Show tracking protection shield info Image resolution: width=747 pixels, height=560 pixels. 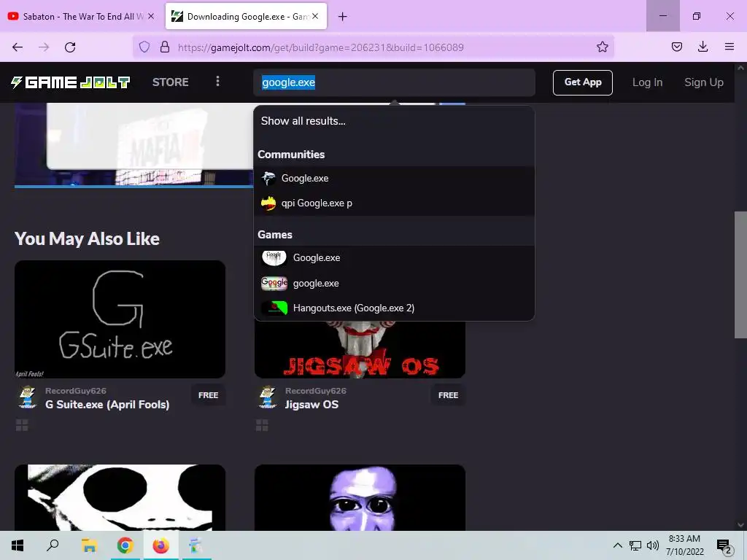[x=144, y=47]
